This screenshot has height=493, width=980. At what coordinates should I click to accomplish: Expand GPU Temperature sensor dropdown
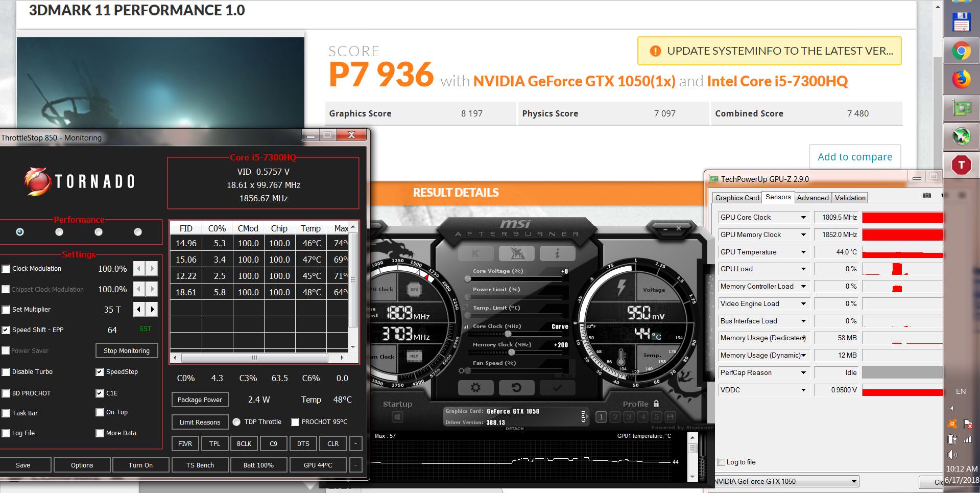[x=803, y=252]
